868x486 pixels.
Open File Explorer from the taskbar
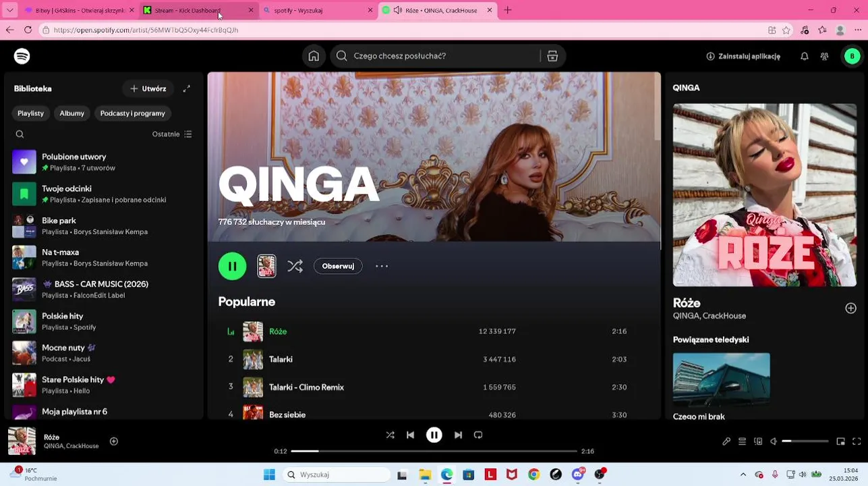coord(425,475)
